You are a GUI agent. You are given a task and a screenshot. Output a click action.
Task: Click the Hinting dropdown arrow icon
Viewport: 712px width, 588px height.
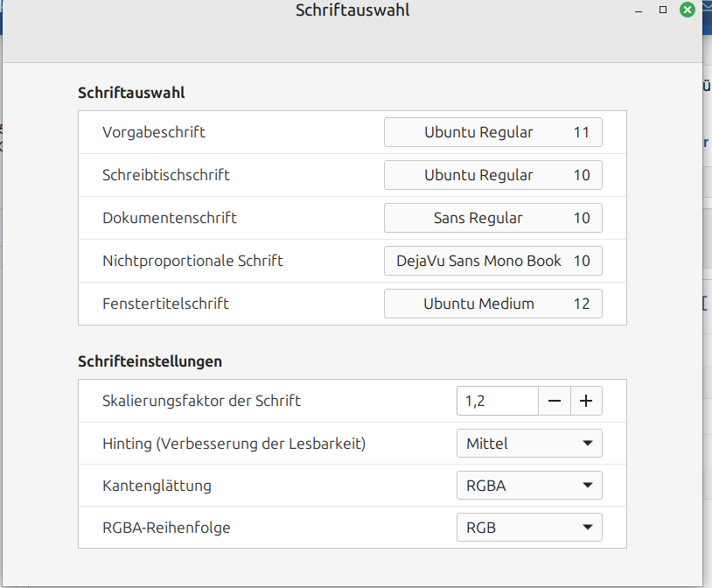tap(587, 444)
